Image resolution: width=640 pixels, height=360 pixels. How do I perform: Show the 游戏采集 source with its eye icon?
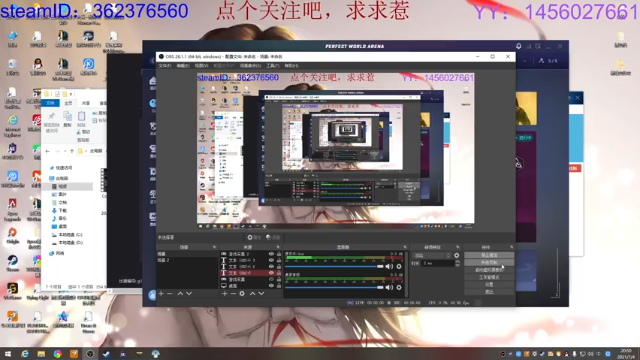coord(271,280)
